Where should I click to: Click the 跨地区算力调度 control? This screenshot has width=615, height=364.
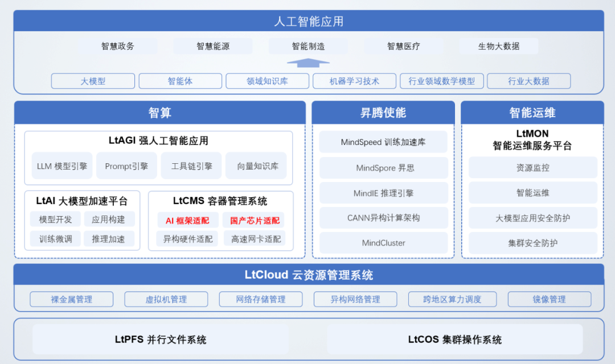pyautogui.click(x=452, y=299)
